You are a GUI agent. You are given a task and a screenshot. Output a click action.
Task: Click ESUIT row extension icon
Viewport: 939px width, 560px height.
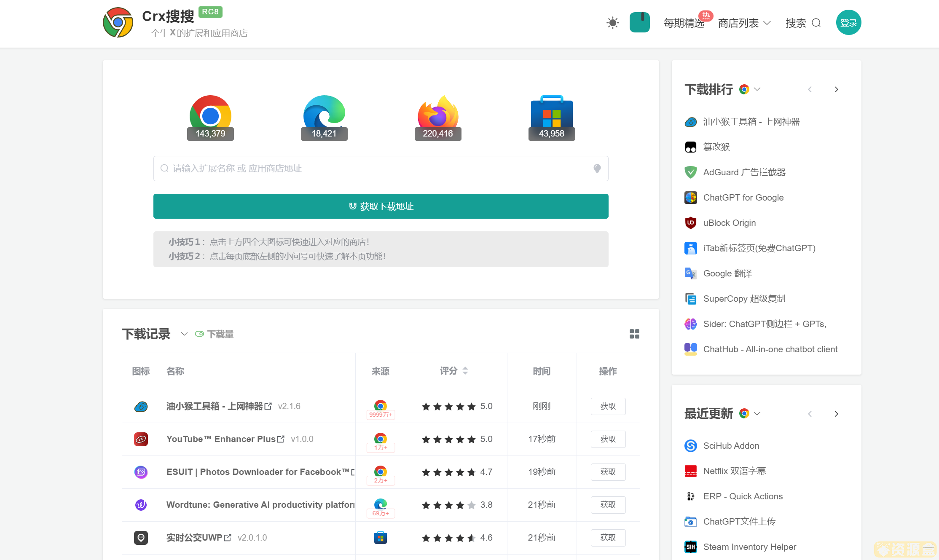pyautogui.click(x=141, y=472)
